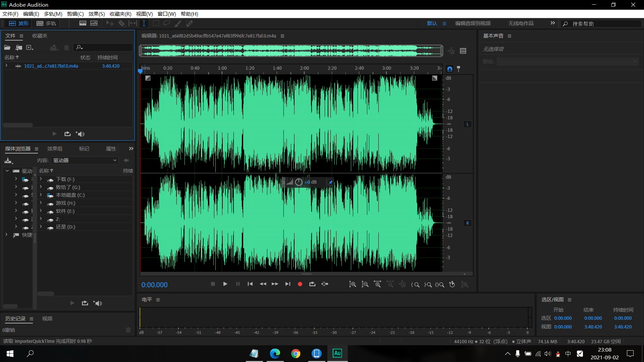Open file icon in Files panel
This screenshot has height=362, width=644.
tap(7, 48)
